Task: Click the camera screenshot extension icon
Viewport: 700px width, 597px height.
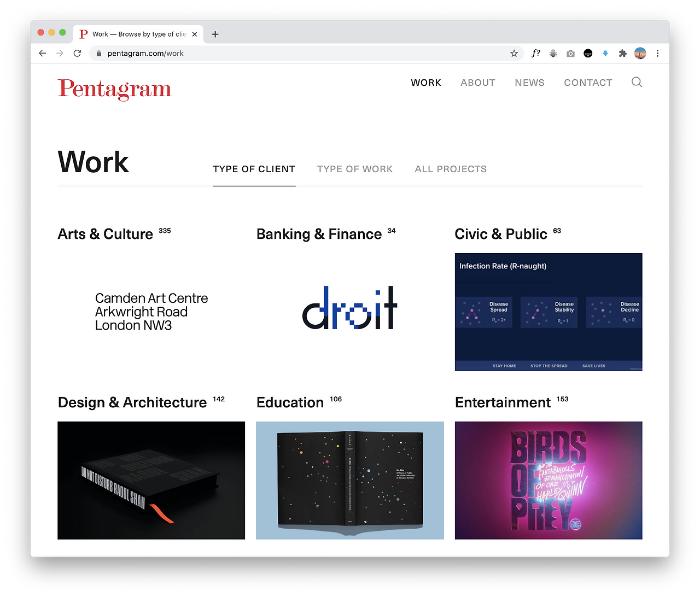Action: tap(570, 53)
